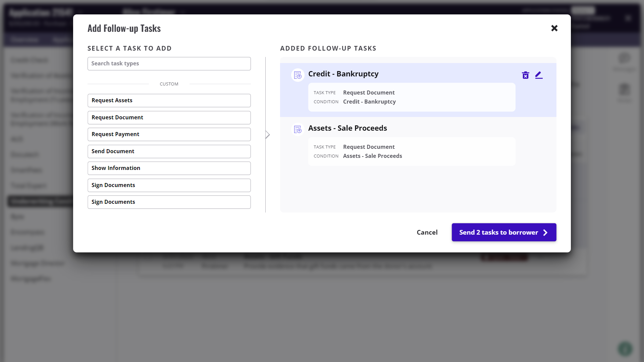
Task: Select Request Document task type
Action: 169,118
